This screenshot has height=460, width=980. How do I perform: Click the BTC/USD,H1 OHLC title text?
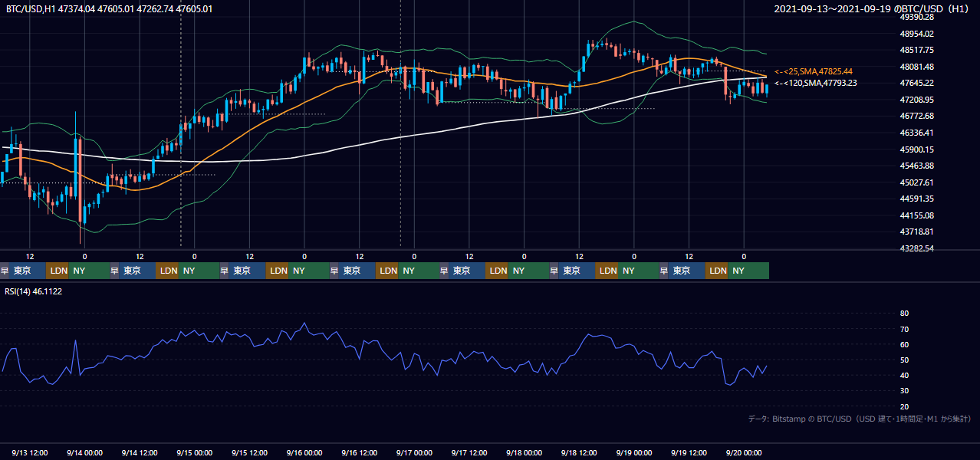click(x=109, y=9)
